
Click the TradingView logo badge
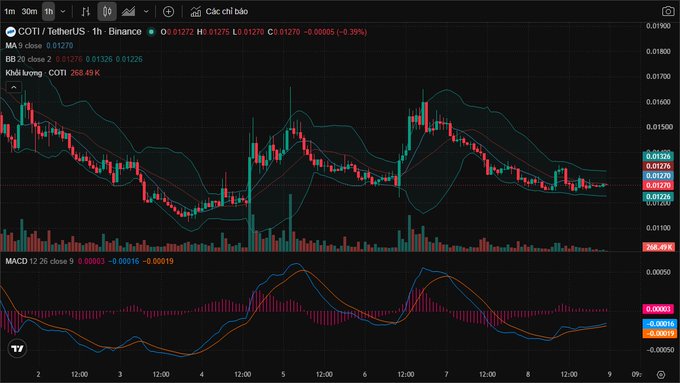pyautogui.click(x=17, y=349)
